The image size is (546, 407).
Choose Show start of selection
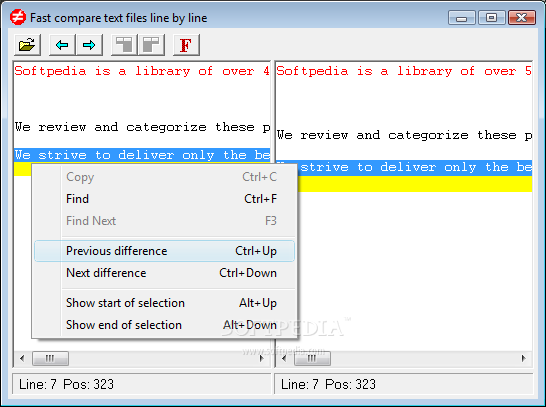(x=164, y=303)
